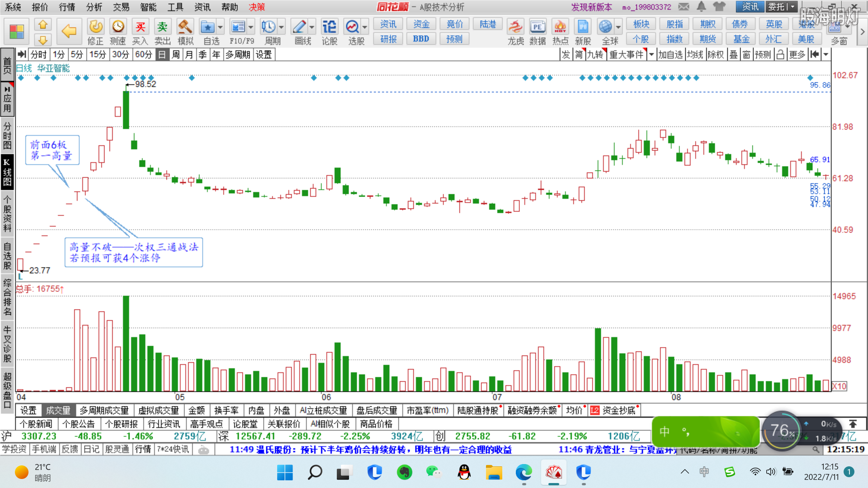
Task: Click the down arrow navigation icon
Action: pyautogui.click(x=42, y=40)
